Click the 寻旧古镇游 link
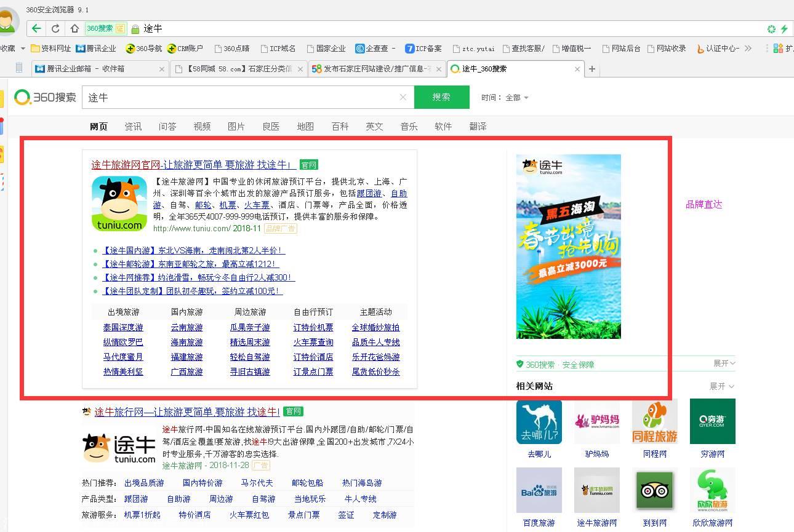The image size is (794, 532). [x=250, y=371]
